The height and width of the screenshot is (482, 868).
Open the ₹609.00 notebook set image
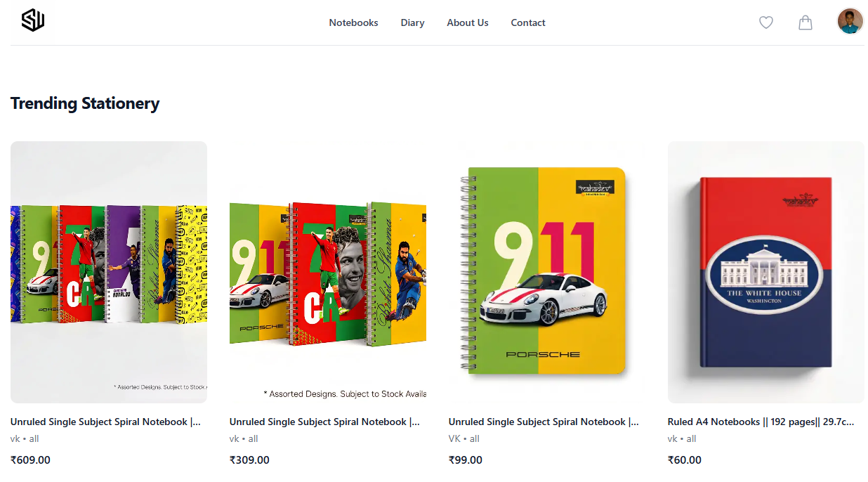click(x=109, y=272)
